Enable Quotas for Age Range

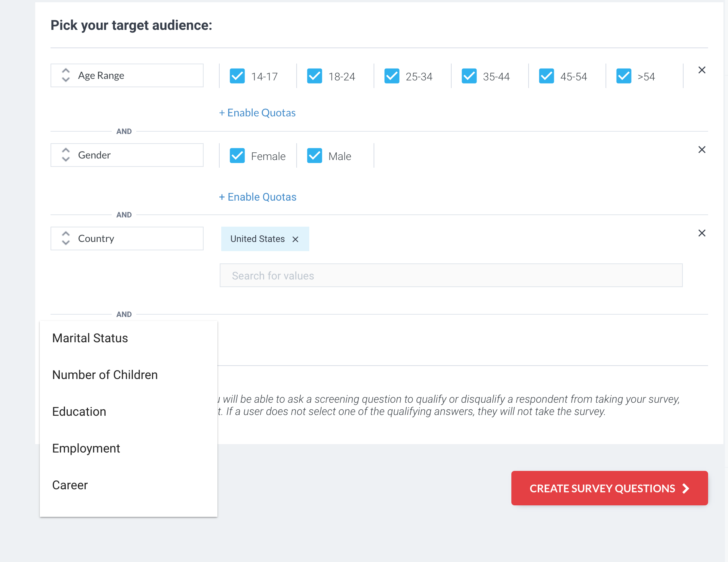pyautogui.click(x=257, y=113)
